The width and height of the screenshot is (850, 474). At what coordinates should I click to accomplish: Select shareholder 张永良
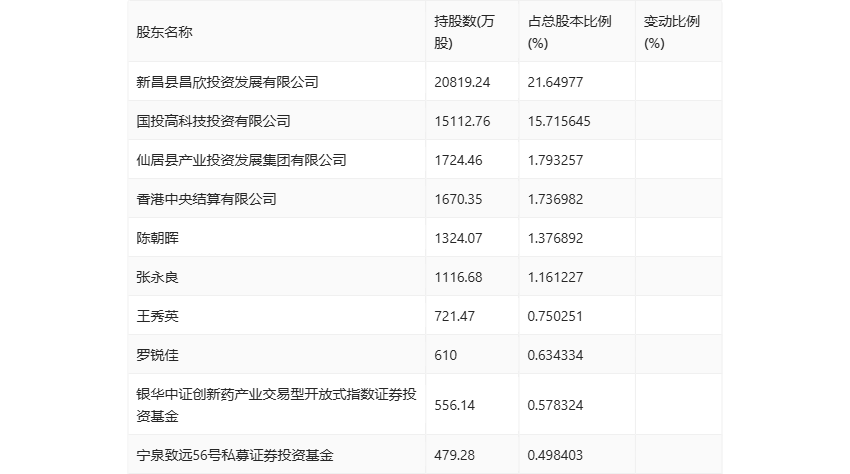[x=157, y=277]
